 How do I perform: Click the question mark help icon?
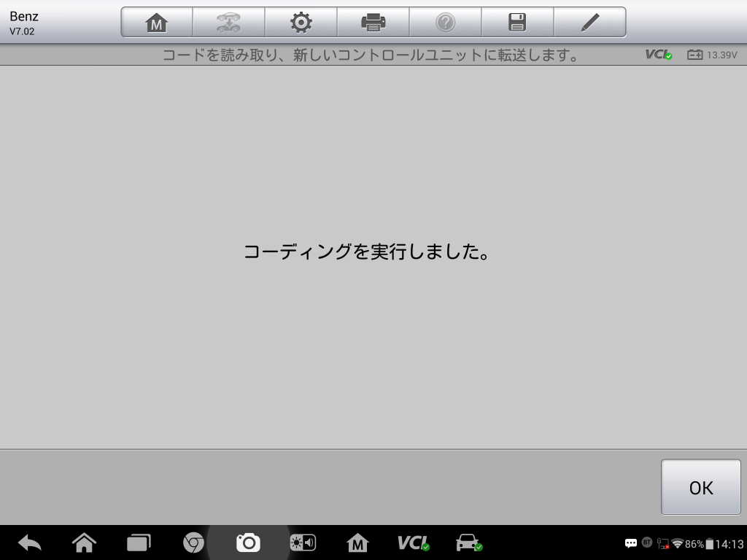445,23
